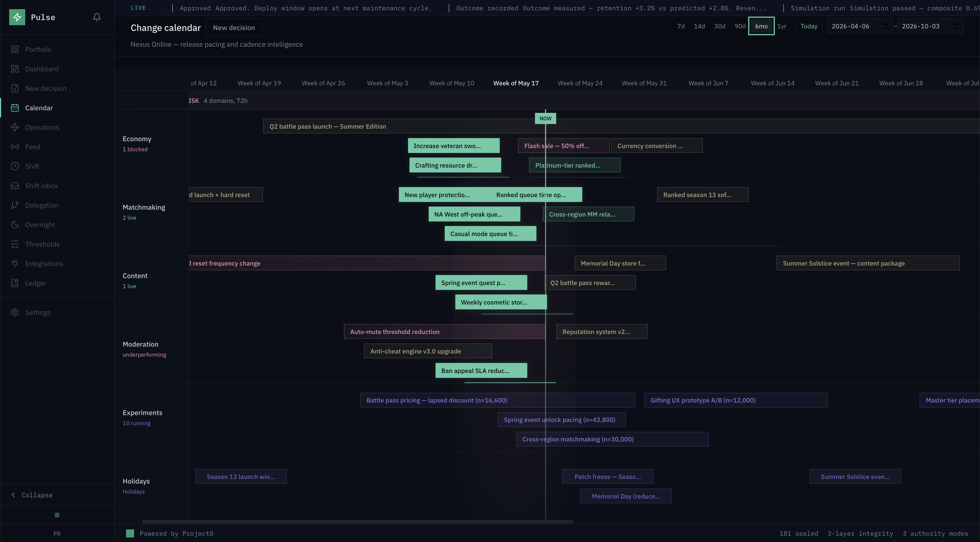Open Auto-mute threshold reduction bar

pyautogui.click(x=445, y=332)
